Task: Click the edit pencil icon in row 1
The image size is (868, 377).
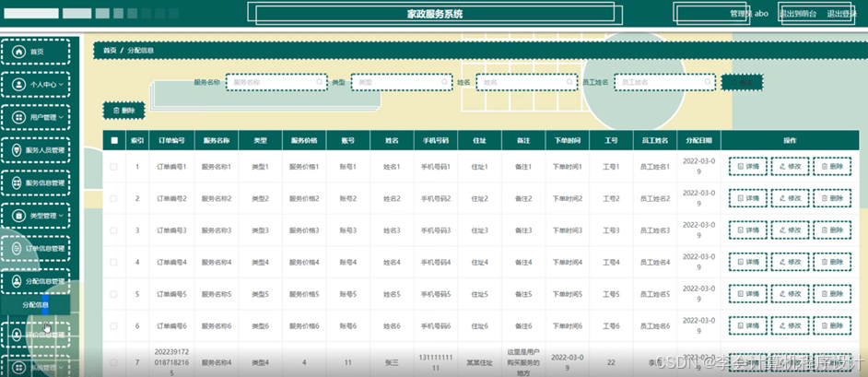Action: click(x=782, y=167)
